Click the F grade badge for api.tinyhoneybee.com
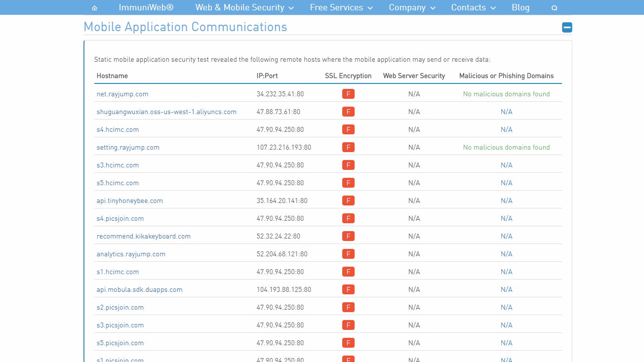Image resolution: width=644 pixels, height=362 pixels. pos(348,201)
